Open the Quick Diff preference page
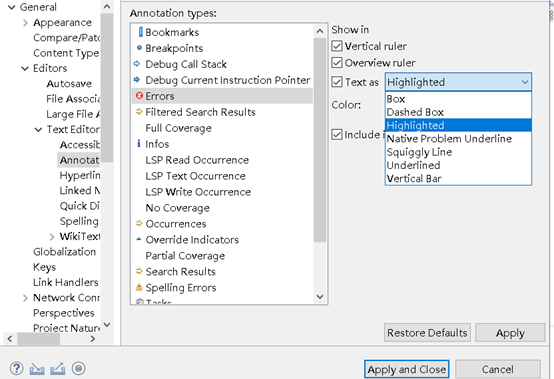554x379 pixels. pyautogui.click(x=79, y=206)
